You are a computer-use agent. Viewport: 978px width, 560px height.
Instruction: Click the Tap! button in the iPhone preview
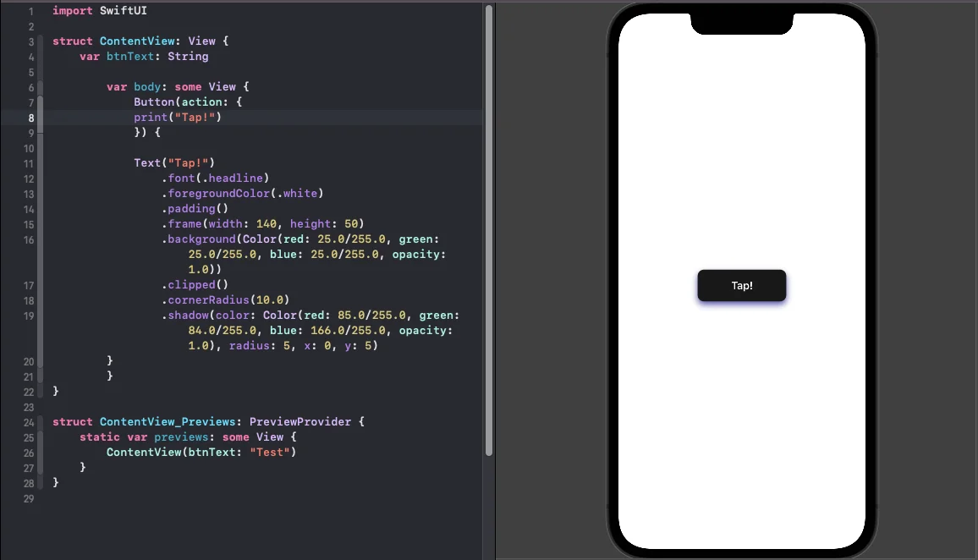[742, 286]
